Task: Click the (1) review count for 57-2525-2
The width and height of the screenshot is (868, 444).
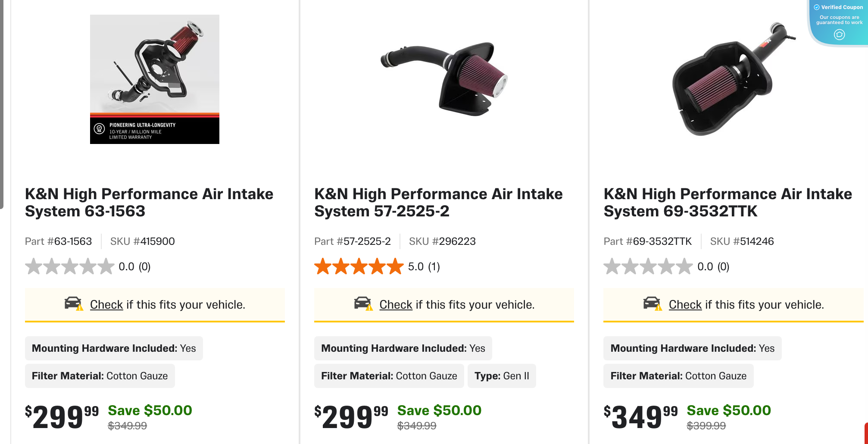Action: (x=434, y=267)
